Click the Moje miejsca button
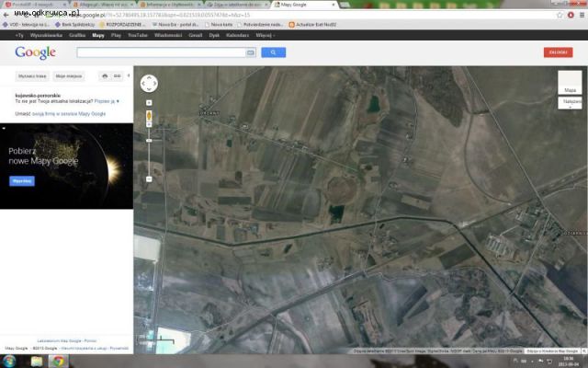 tap(69, 75)
